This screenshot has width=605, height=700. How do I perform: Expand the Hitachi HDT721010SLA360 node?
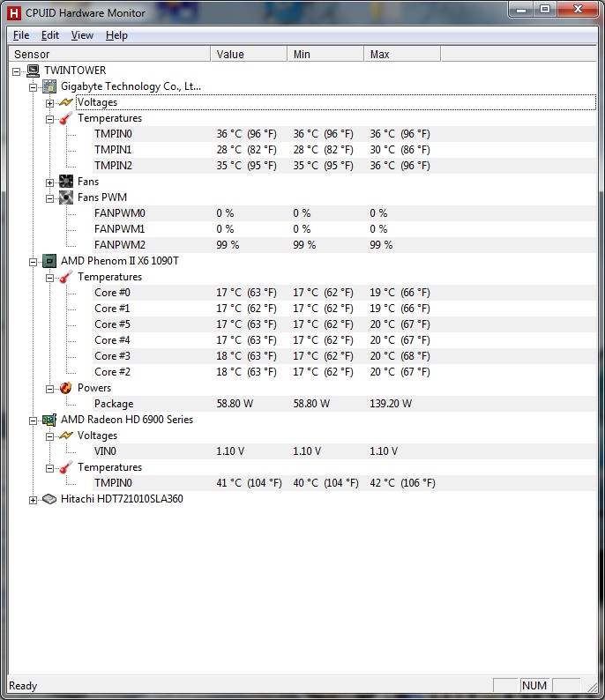[x=33, y=500]
